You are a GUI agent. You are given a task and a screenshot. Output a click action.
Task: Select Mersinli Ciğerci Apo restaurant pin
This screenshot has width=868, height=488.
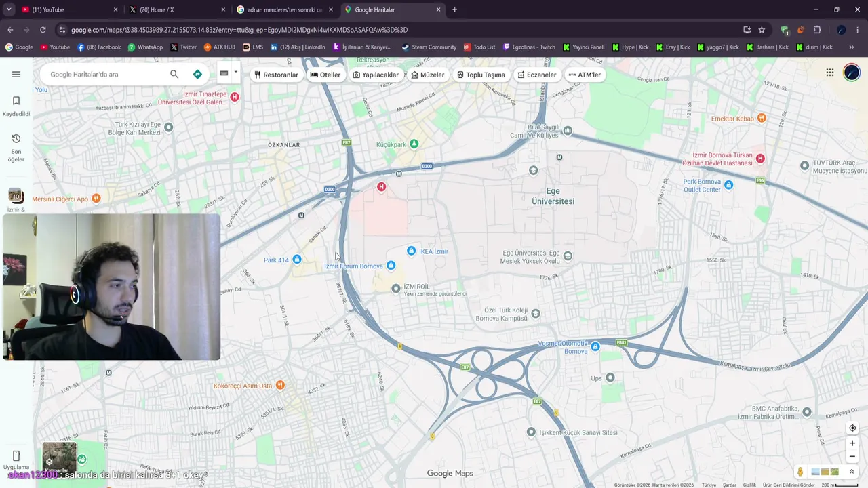pyautogui.click(x=96, y=199)
